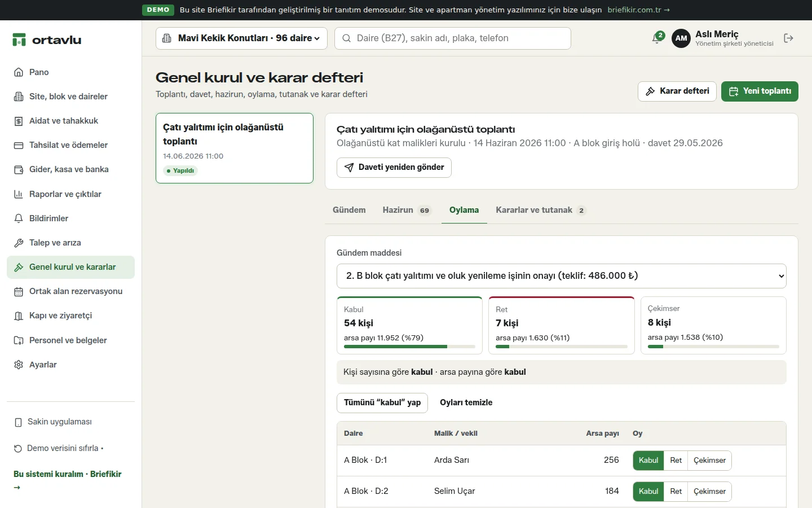
Task: Follow the briefikir.com.tr link
Action: 639,10
